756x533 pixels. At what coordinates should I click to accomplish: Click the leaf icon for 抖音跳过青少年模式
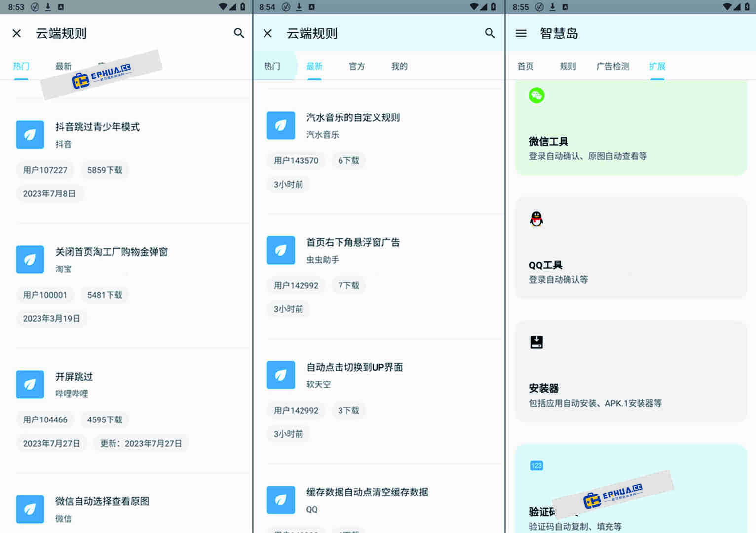click(30, 135)
